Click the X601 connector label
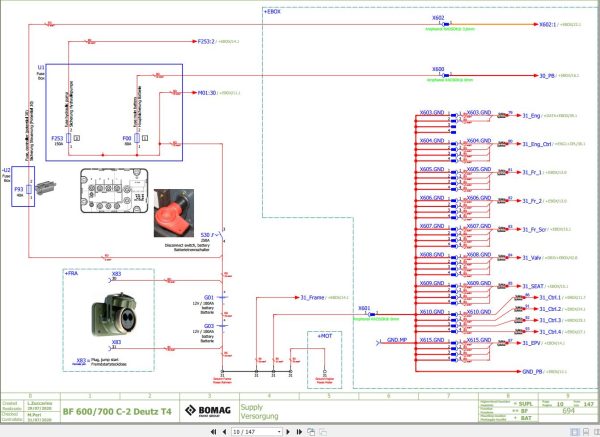 click(x=364, y=308)
